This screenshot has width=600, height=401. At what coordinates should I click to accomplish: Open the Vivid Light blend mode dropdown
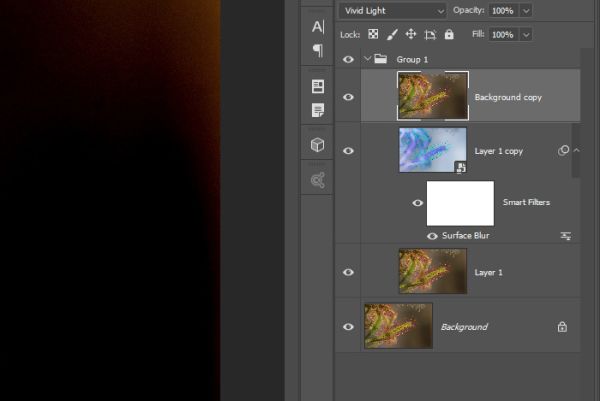(x=393, y=11)
